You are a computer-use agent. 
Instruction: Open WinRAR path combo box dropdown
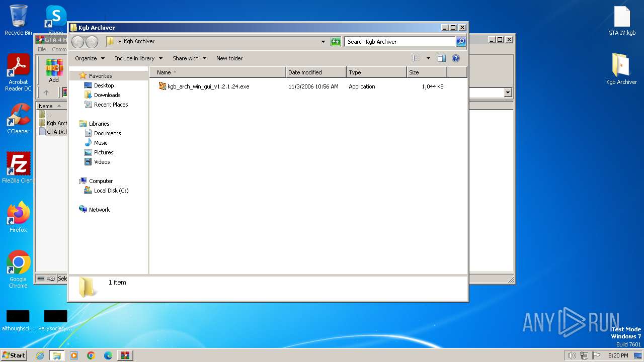point(508,93)
